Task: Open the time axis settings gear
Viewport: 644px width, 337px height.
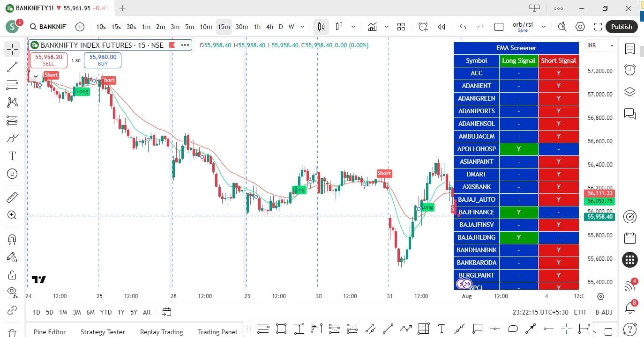Action: [x=601, y=296]
